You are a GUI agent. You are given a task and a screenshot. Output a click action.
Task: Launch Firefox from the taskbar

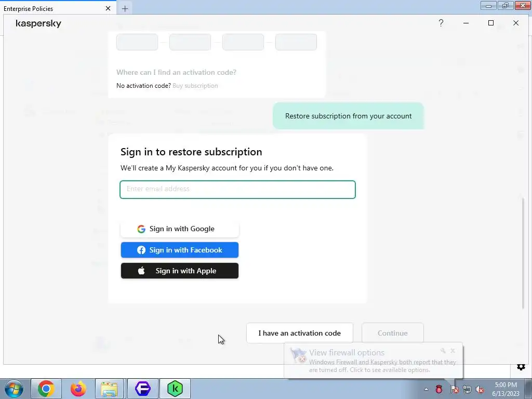coord(78,389)
